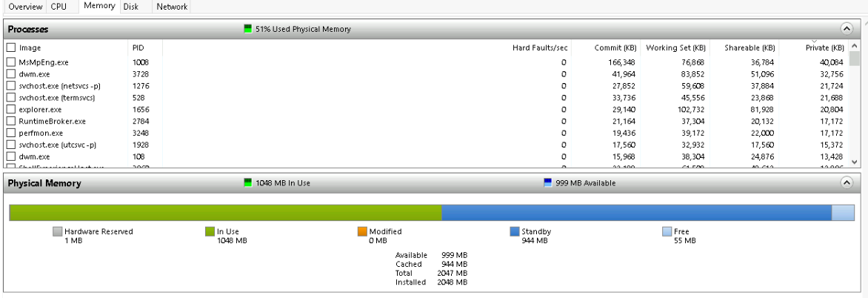Screen dimensions: 868x301
Task: Toggle the select-all Image header checkbox
Action: [x=11, y=47]
